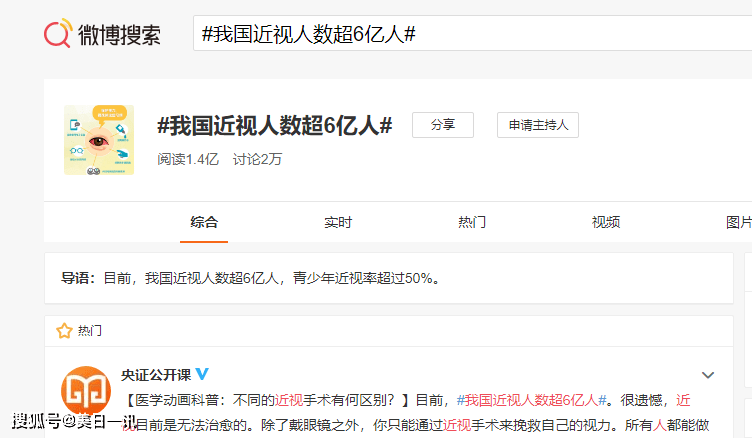The width and height of the screenshot is (752, 438).
Task: Click the search input field with hashtag
Action: 472,33
